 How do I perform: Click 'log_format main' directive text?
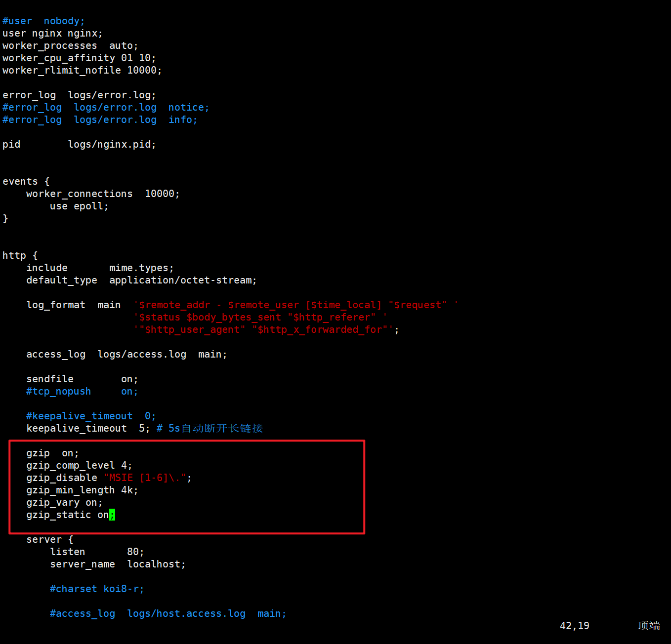tap(73, 305)
